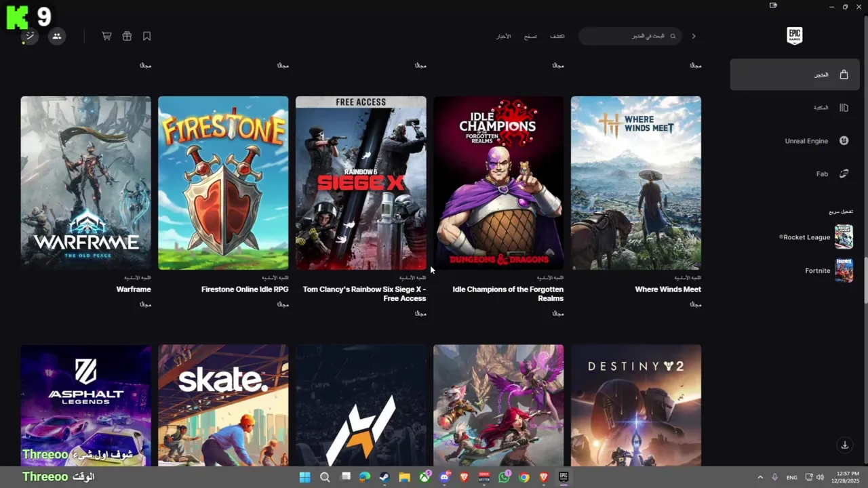
Task: Open the friends list icon
Action: pos(57,36)
